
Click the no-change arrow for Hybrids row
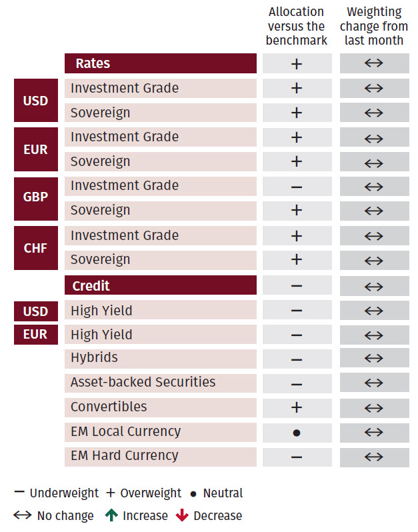pyautogui.click(x=374, y=359)
